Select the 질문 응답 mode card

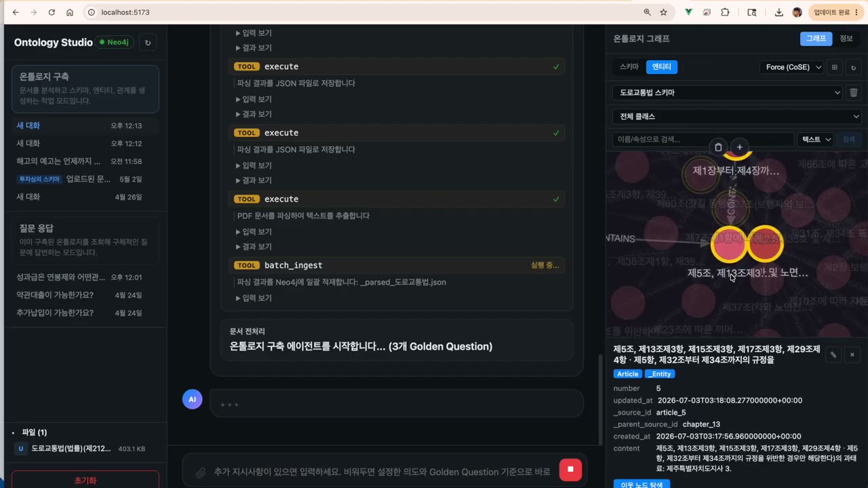[85, 240]
